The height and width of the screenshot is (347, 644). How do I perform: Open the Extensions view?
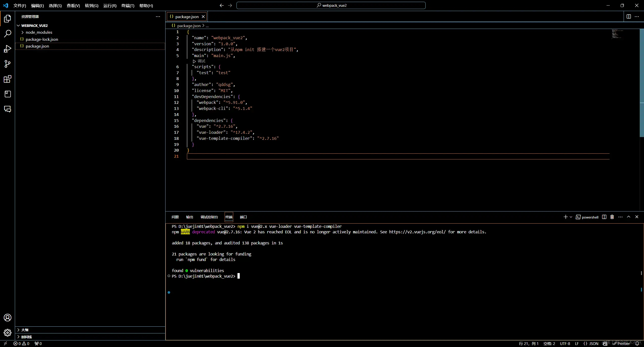8,79
